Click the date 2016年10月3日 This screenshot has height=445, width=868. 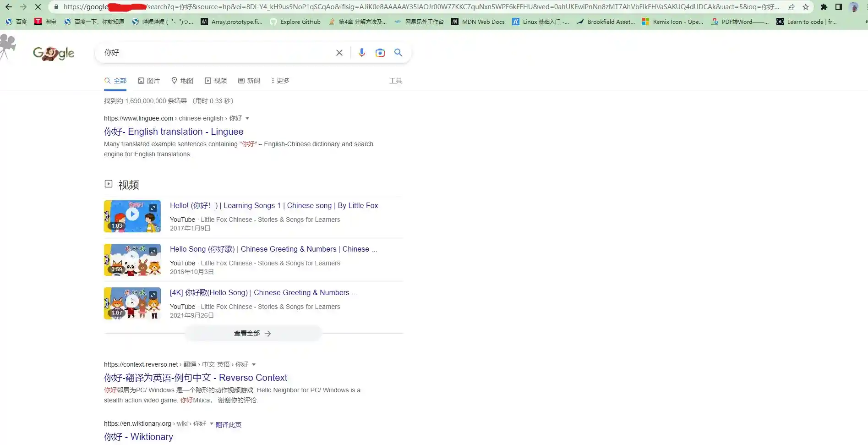tap(192, 272)
